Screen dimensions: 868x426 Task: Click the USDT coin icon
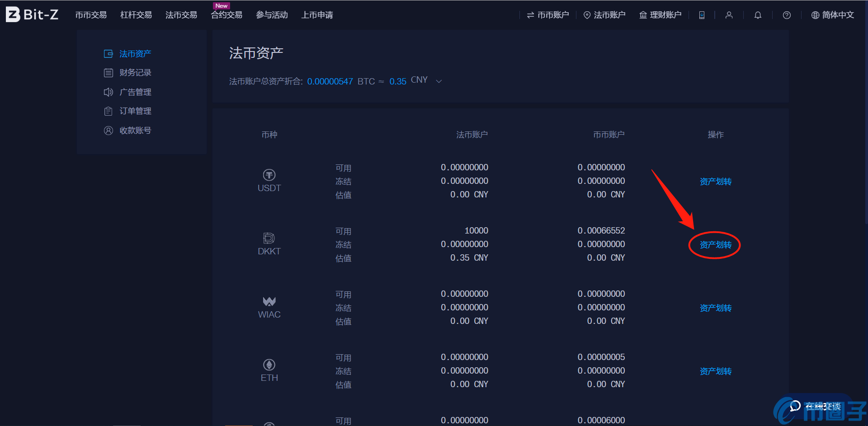[x=269, y=175]
